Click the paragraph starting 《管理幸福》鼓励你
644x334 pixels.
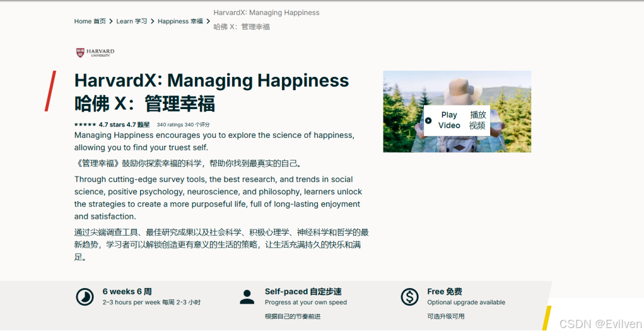(190, 163)
